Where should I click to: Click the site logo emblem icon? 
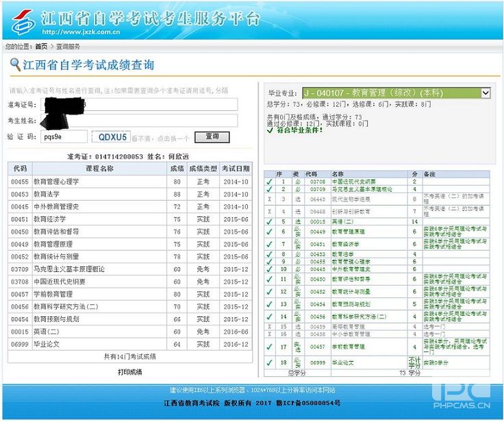[x=23, y=22]
